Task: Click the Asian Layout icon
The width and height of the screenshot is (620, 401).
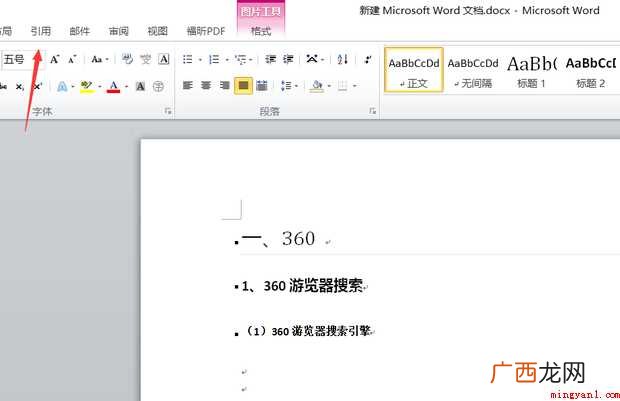Action: [312, 59]
